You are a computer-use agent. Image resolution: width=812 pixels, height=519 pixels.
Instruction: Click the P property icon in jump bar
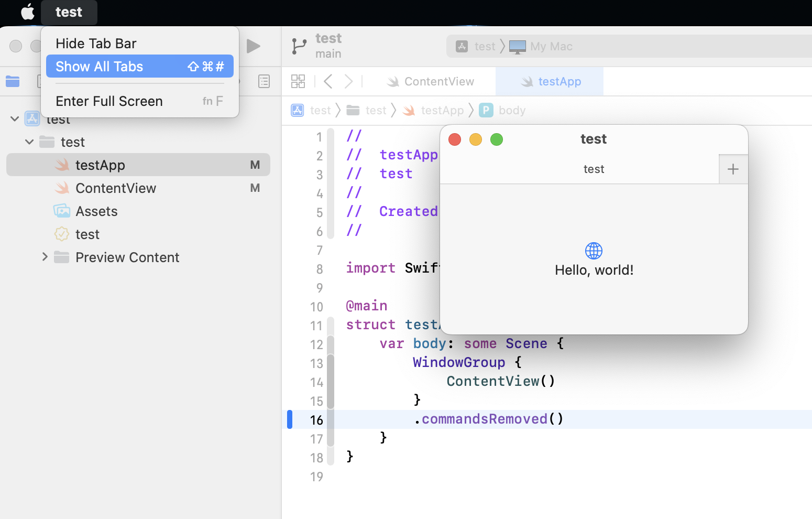tap(486, 111)
